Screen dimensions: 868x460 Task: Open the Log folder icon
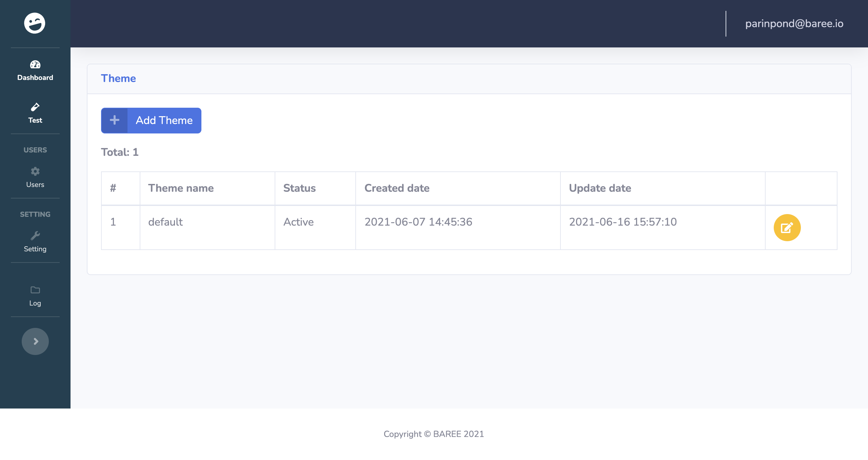pyautogui.click(x=35, y=290)
